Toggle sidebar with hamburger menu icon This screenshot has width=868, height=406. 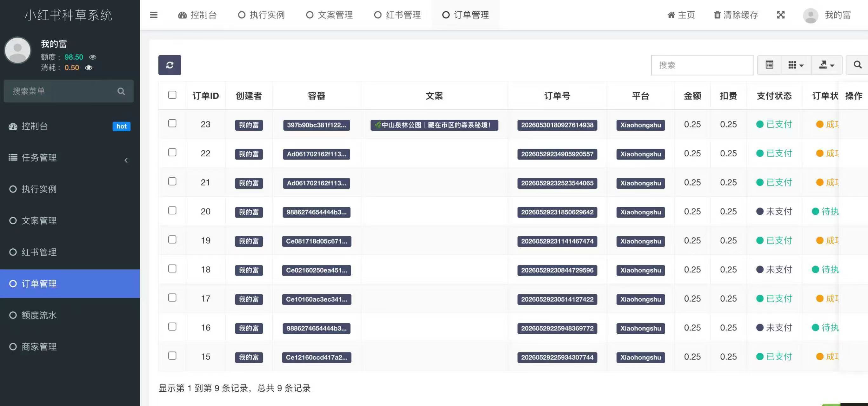point(154,15)
